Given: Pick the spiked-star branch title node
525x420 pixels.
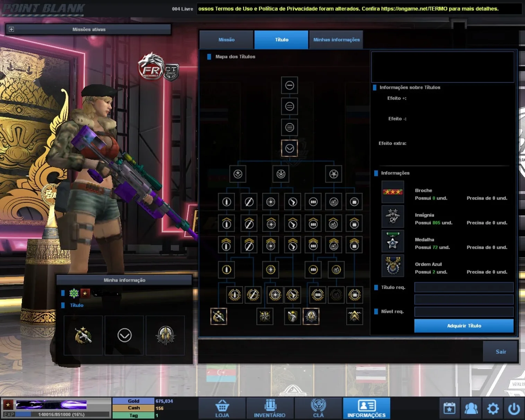Looking at the screenshot, I should [333, 174].
